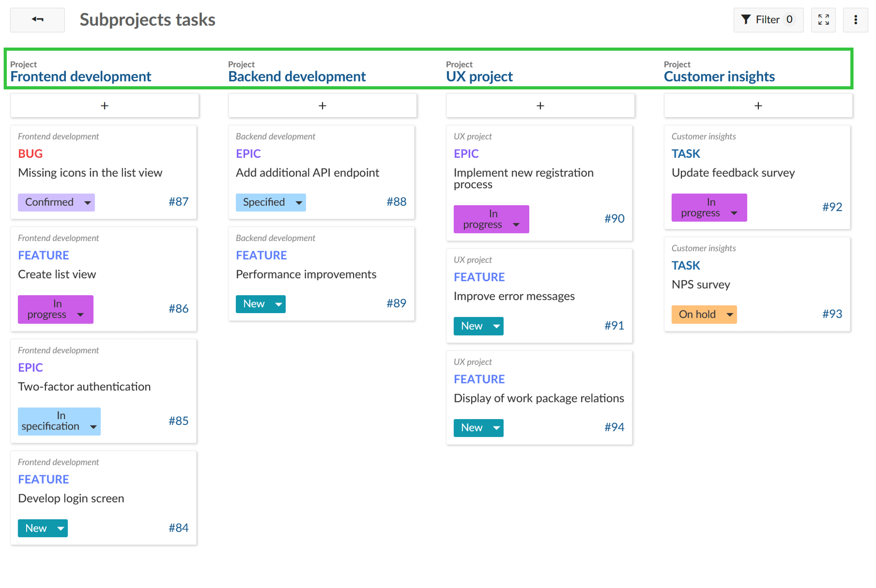Open On hold status dropdown for NPS survey
The image size is (876, 588).
pyautogui.click(x=703, y=314)
